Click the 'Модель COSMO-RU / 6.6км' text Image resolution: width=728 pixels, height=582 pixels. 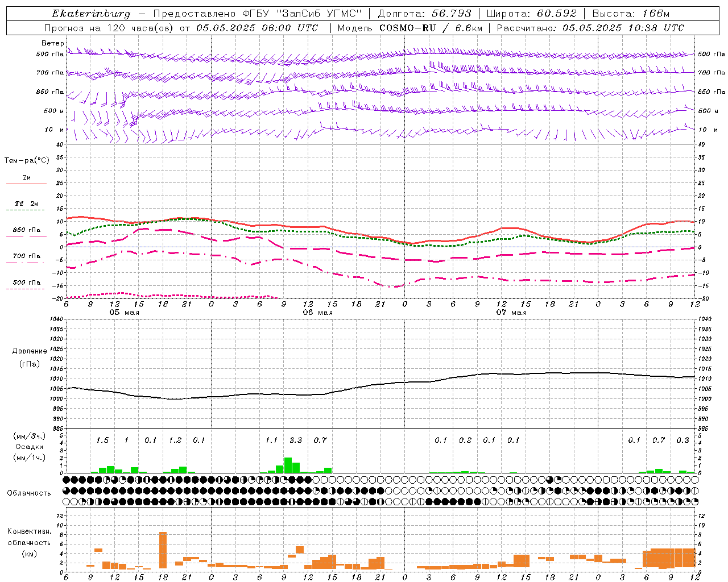409,28
